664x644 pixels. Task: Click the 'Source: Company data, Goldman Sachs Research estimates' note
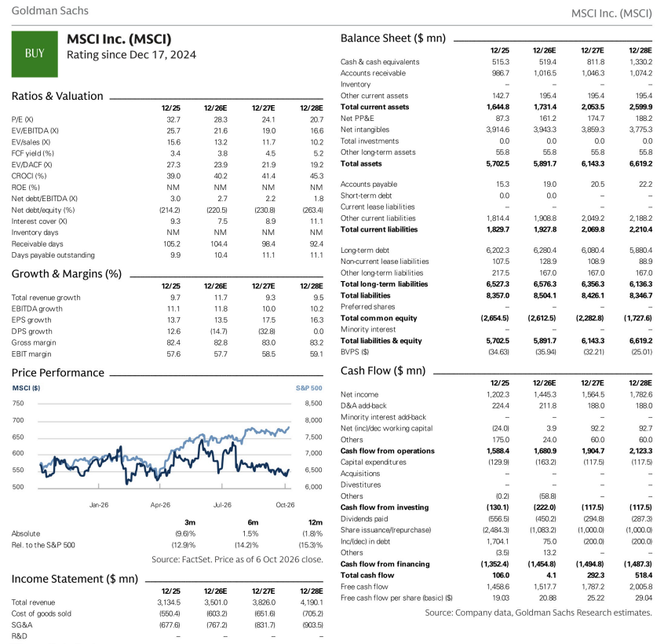point(538,613)
